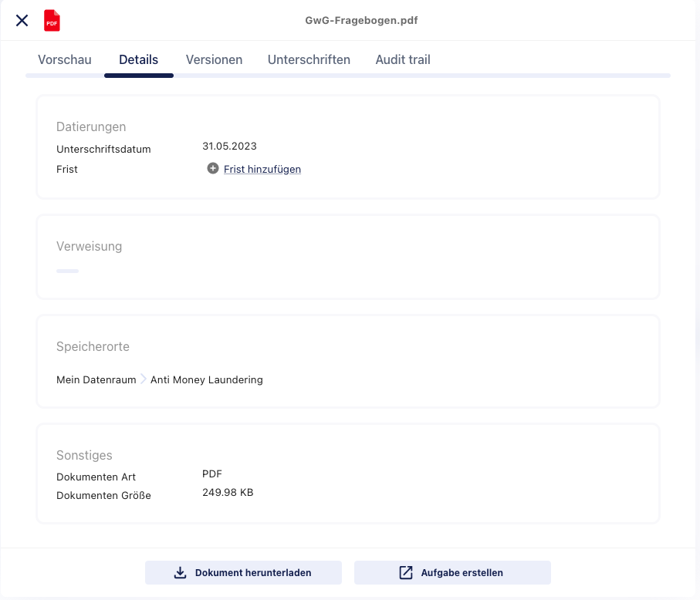700x600 pixels.
Task: Close the document detail panel with the X icon
Action: click(22, 21)
